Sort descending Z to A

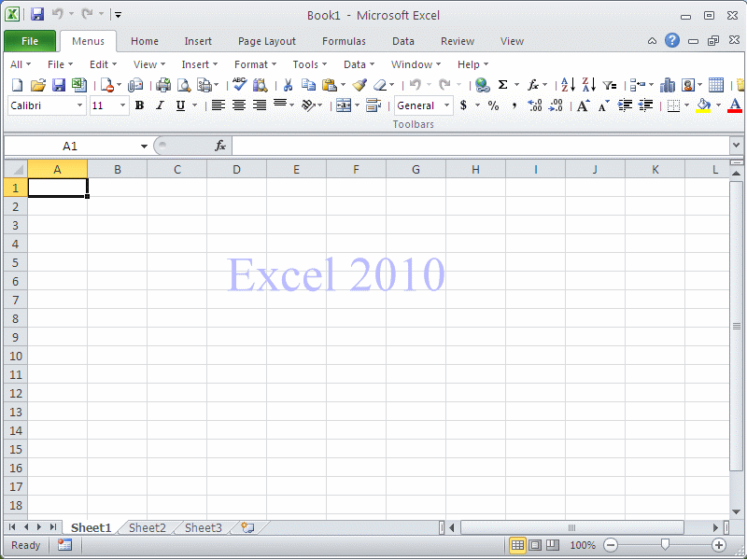tap(589, 85)
